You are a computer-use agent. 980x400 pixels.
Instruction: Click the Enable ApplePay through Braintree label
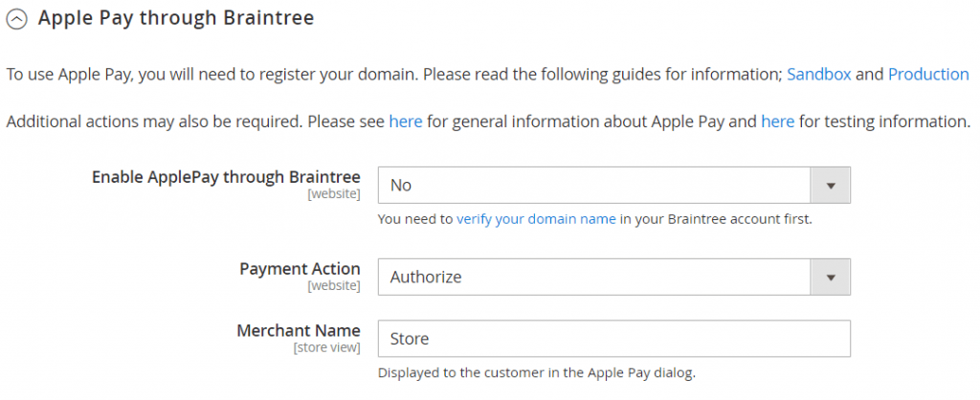click(226, 177)
